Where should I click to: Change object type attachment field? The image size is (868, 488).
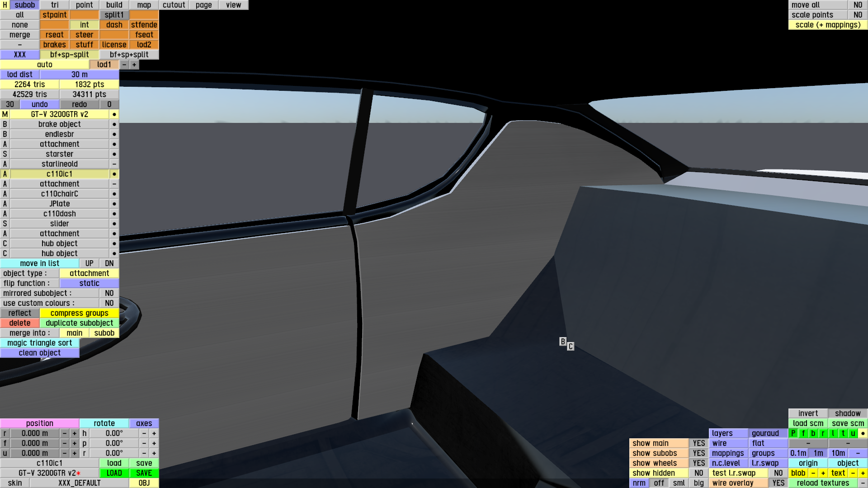[89, 273]
